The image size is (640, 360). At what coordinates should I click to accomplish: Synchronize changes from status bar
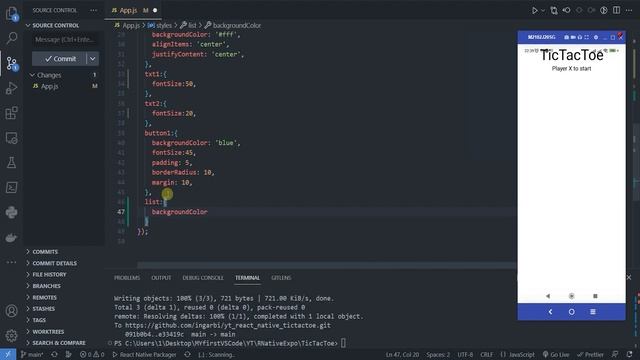[54, 355]
